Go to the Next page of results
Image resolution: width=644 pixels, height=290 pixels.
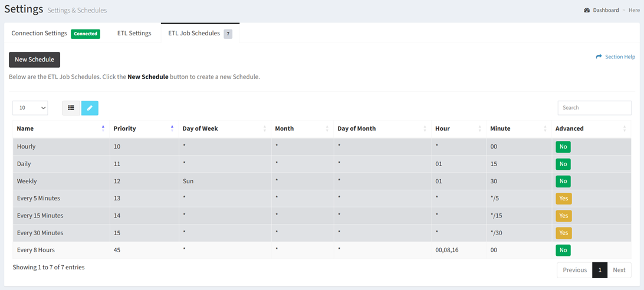[x=619, y=270]
